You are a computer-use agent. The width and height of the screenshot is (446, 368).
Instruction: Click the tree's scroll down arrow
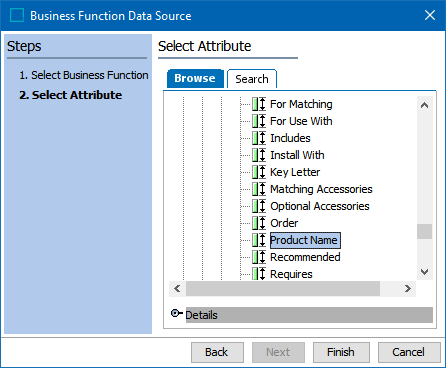click(x=424, y=272)
